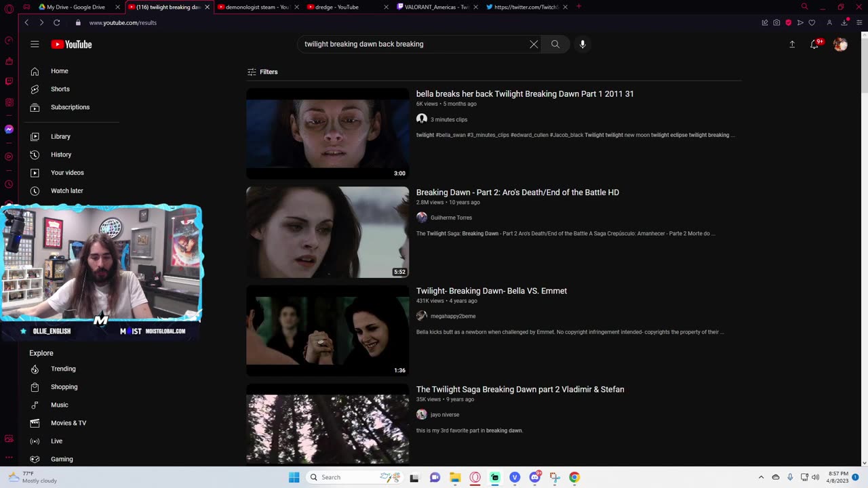Open a new browser tab
This screenshot has width=868, height=488.
[x=578, y=7]
